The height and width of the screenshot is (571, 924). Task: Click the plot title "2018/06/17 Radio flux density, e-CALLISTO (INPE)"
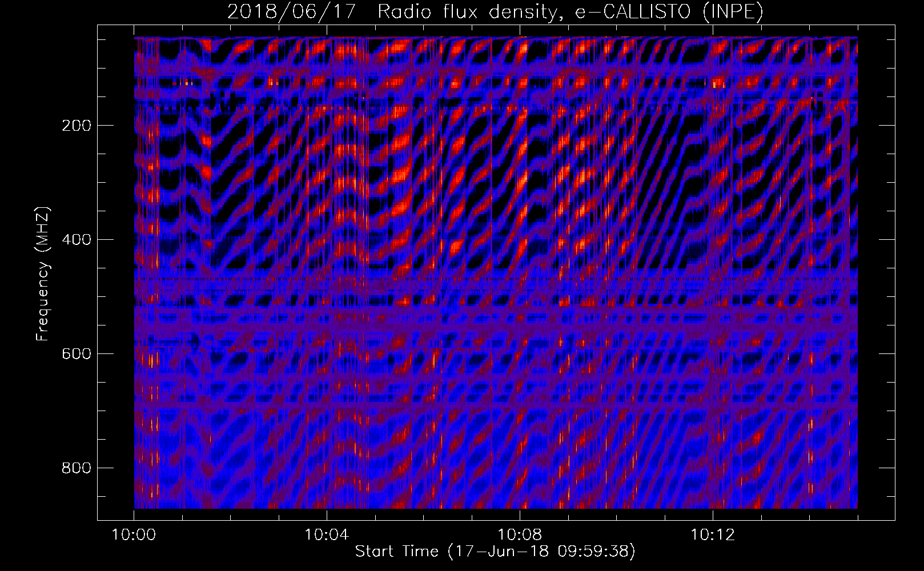pyautogui.click(x=495, y=11)
